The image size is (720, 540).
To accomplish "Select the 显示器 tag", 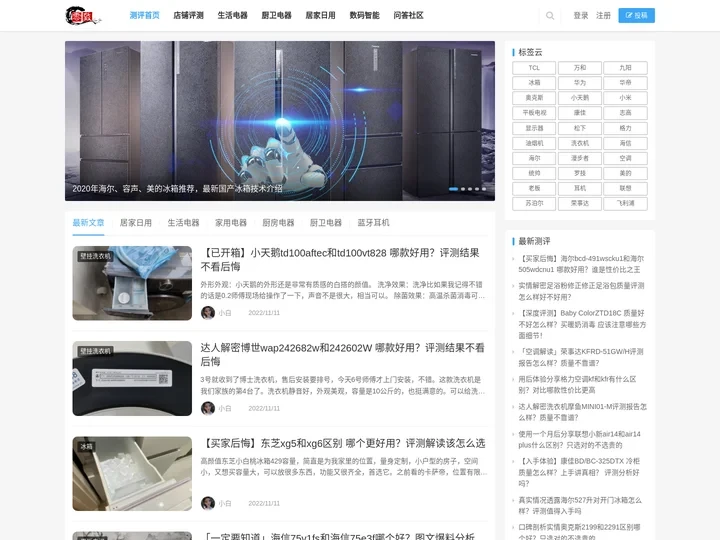I will (534, 128).
